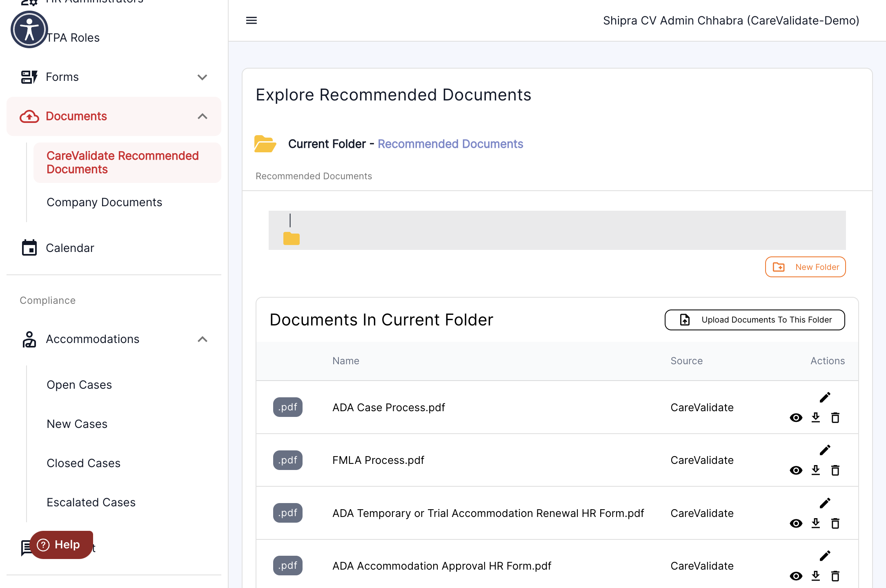Go to New Cases

[77, 424]
